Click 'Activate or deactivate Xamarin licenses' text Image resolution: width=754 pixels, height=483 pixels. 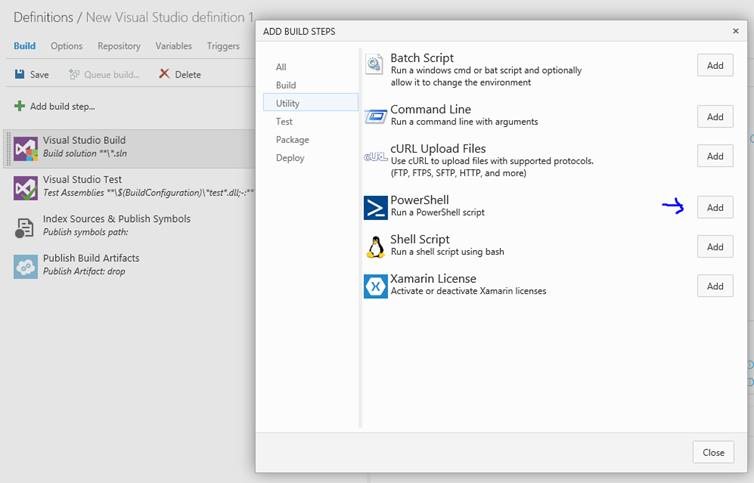(468, 291)
